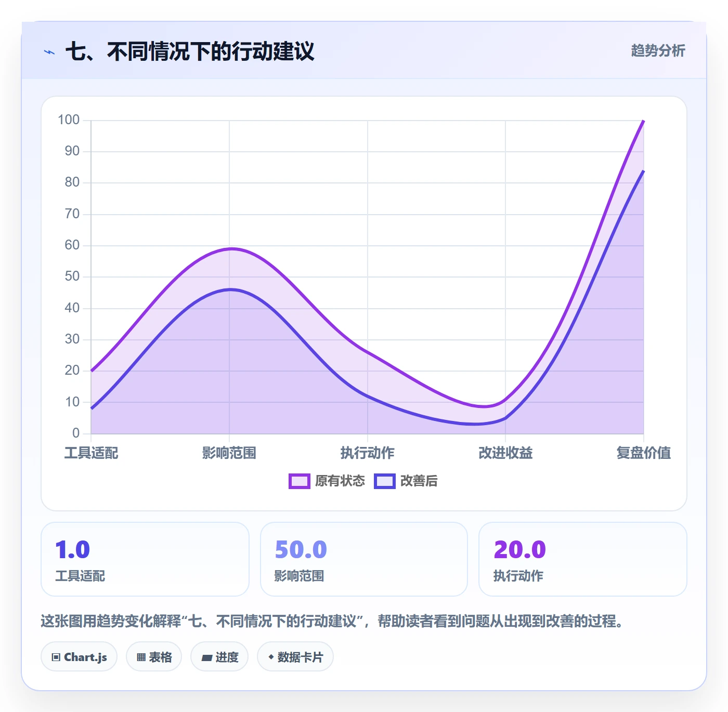The height and width of the screenshot is (712, 728).
Task: Select the 表格 tag chip
Action: point(154,657)
